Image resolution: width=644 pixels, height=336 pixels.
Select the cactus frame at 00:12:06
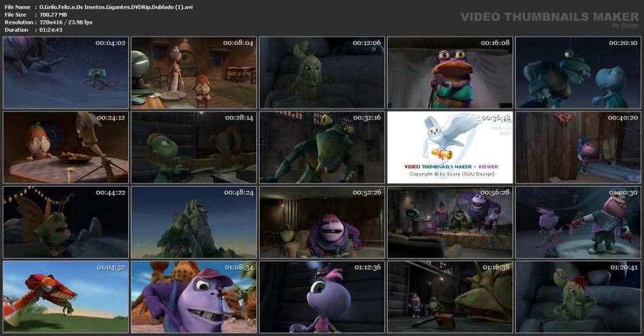click(322, 73)
